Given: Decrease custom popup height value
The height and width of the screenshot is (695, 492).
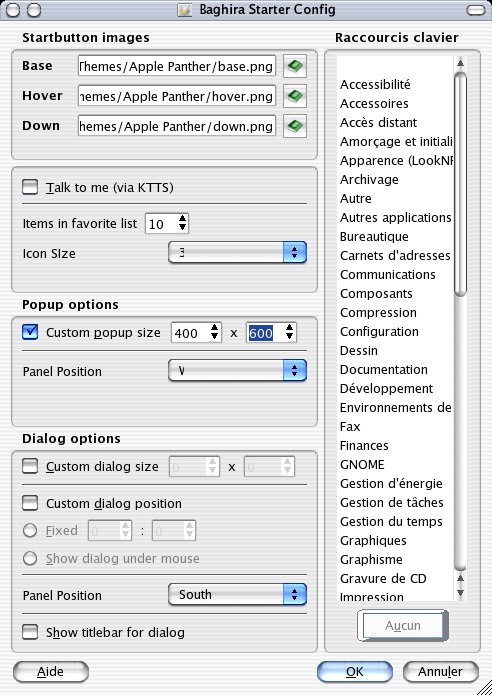Looking at the screenshot, I should tap(289, 336).
